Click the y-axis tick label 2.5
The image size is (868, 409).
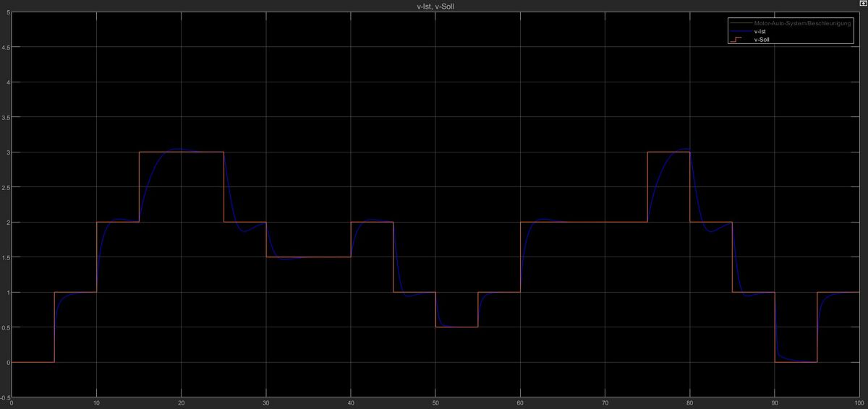[x=6, y=187]
